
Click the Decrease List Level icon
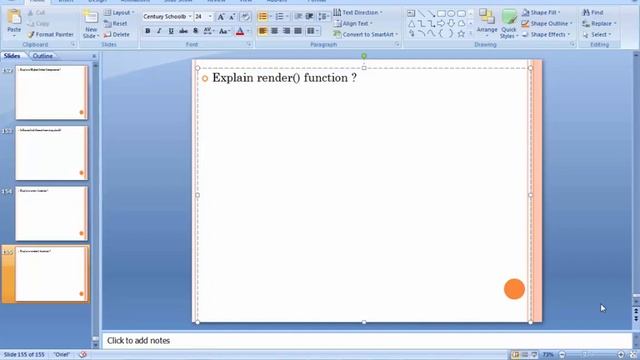[298, 17]
